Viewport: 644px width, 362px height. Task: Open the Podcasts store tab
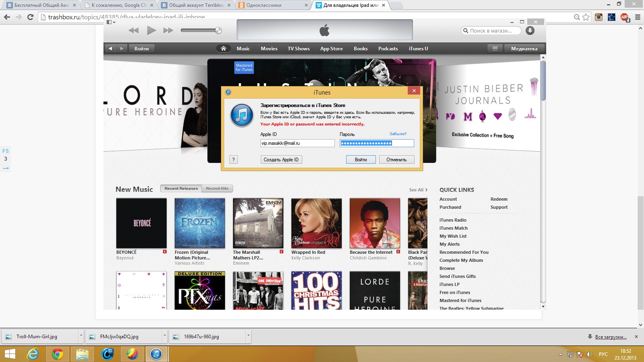[x=388, y=48]
